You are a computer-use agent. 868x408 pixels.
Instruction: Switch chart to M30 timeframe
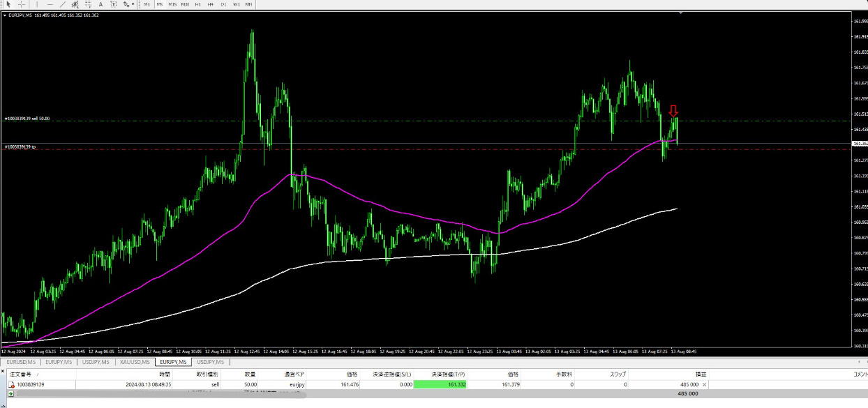pyautogui.click(x=185, y=4)
